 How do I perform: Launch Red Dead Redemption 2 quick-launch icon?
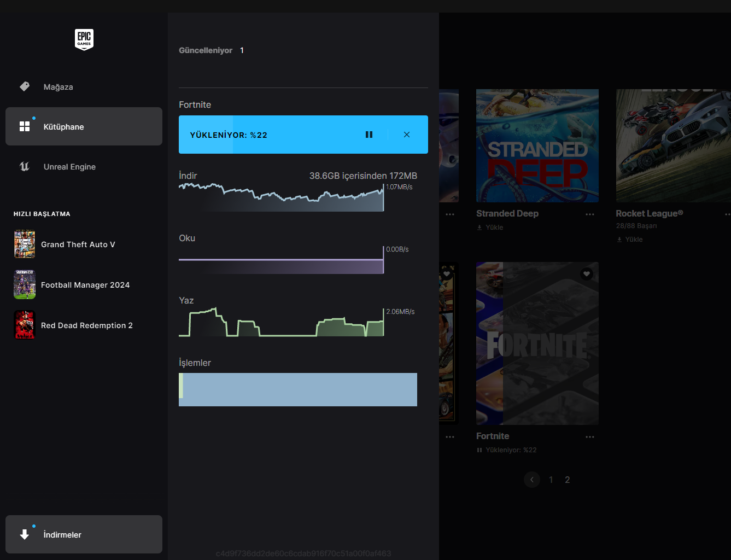[x=25, y=325]
